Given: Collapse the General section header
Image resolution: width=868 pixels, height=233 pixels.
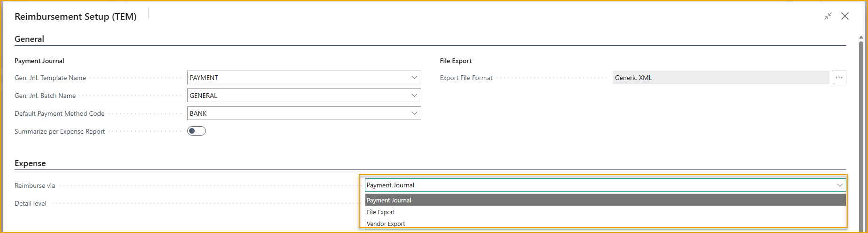Looking at the screenshot, I should click(29, 39).
